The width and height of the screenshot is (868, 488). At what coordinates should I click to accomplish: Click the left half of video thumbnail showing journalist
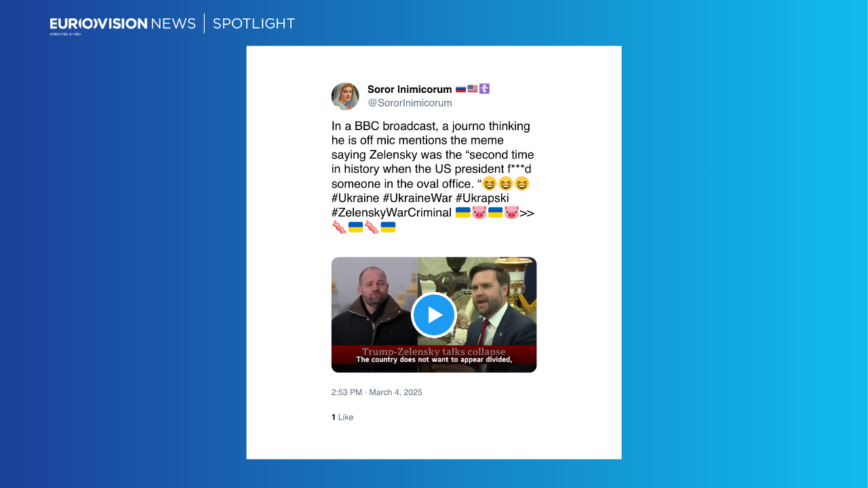pyautogui.click(x=374, y=303)
